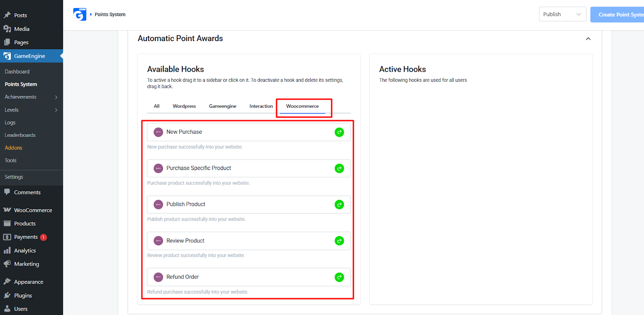644x315 pixels.
Task: Click the purple icon beside Review Product
Action: (x=159, y=241)
